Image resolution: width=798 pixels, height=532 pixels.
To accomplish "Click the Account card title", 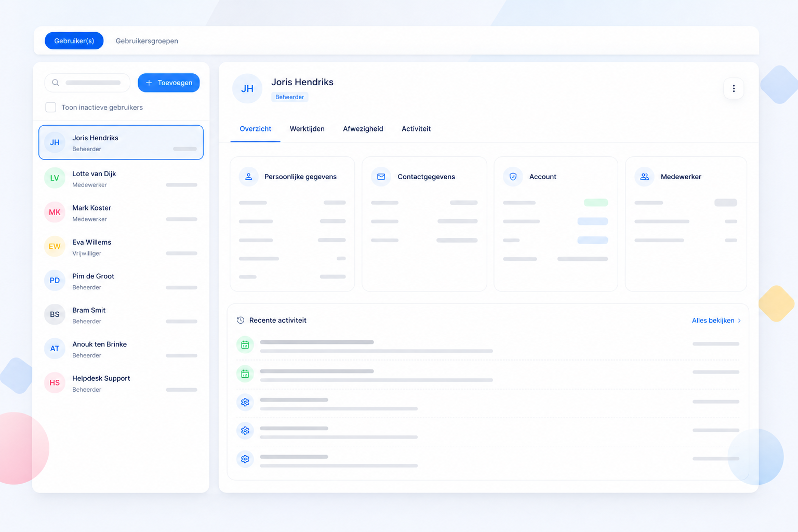I will 543,177.
